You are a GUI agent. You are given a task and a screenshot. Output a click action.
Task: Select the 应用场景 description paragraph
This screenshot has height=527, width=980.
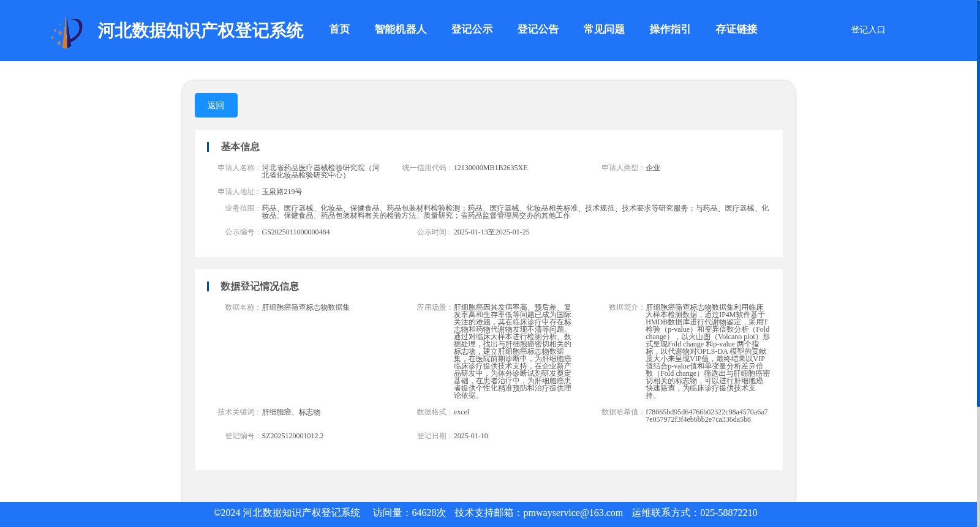pos(513,351)
